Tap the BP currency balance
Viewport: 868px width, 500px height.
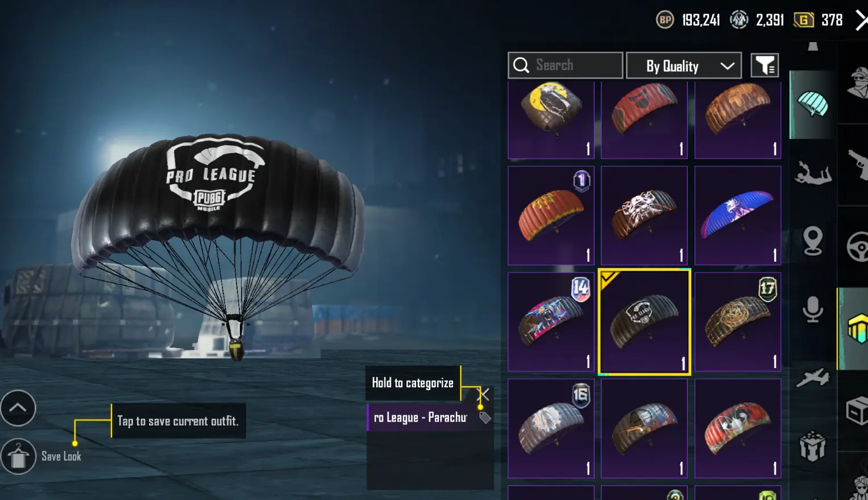(x=688, y=20)
